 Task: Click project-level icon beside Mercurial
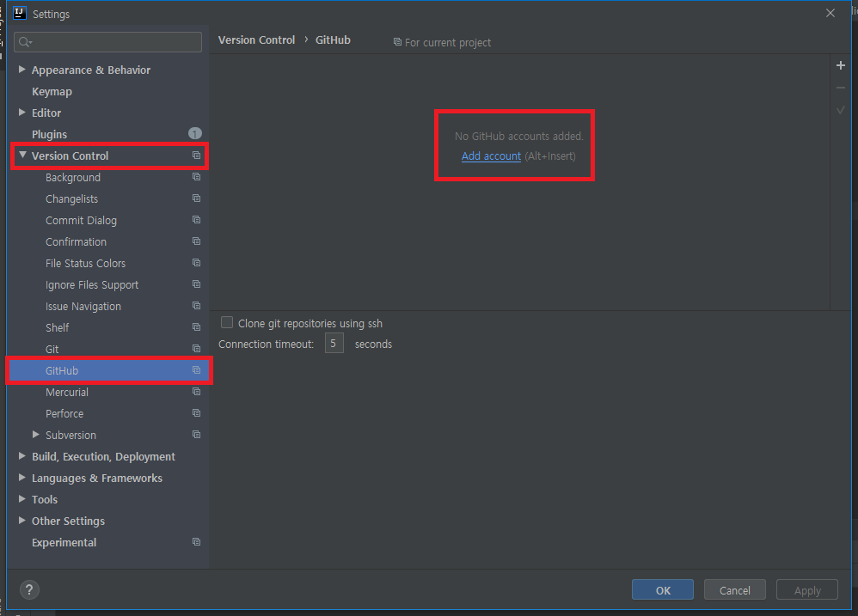tap(196, 392)
